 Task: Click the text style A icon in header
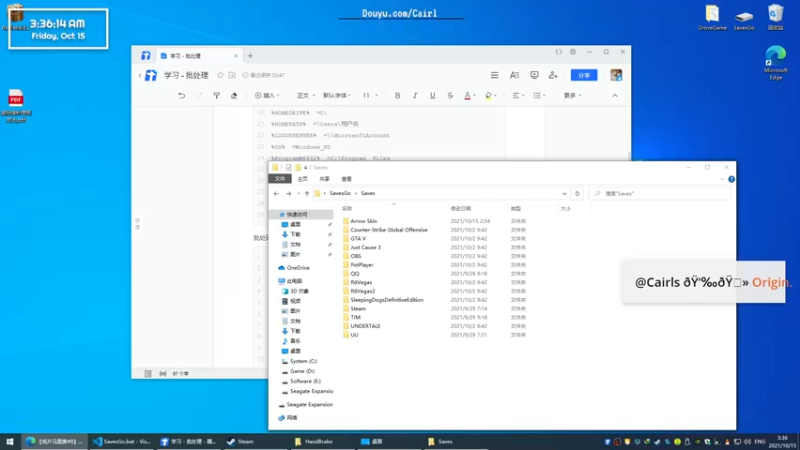click(x=514, y=75)
